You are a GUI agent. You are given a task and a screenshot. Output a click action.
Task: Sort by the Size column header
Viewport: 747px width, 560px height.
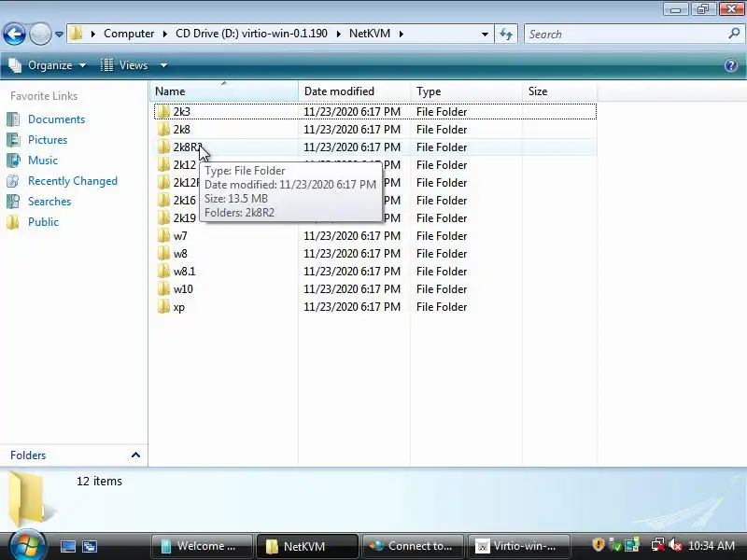(x=559, y=91)
